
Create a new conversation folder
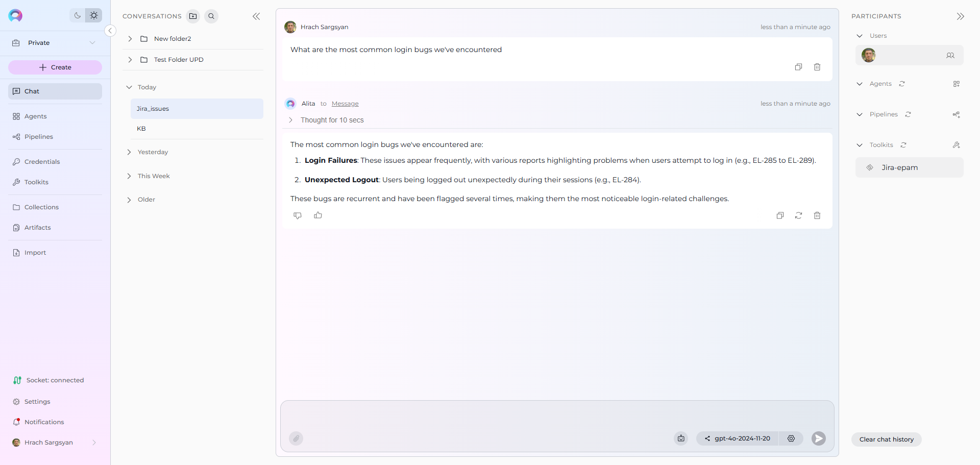[x=193, y=16]
